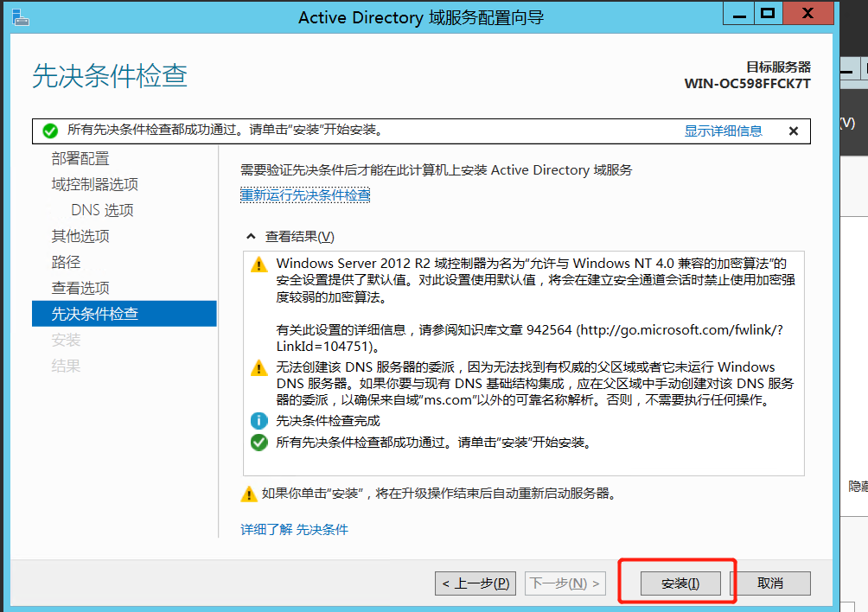868x612 pixels.
Task: Maximize the AD wizard window
Action: 768,13
